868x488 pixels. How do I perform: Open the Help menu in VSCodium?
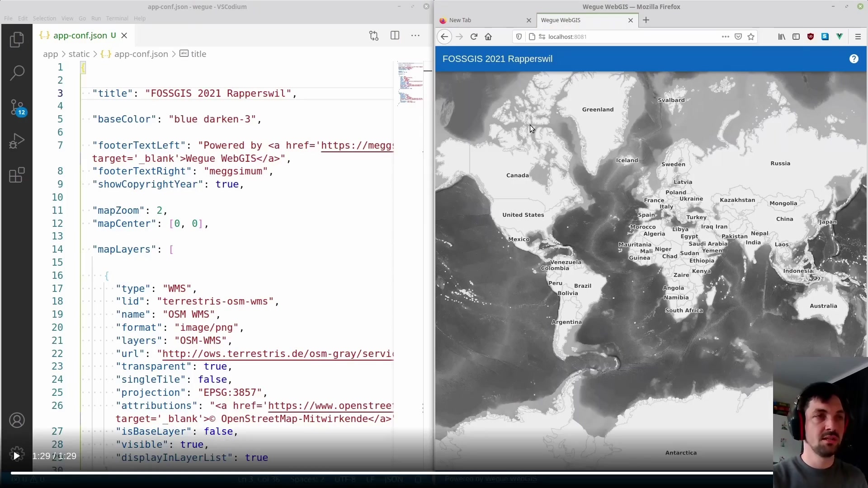[x=140, y=19]
